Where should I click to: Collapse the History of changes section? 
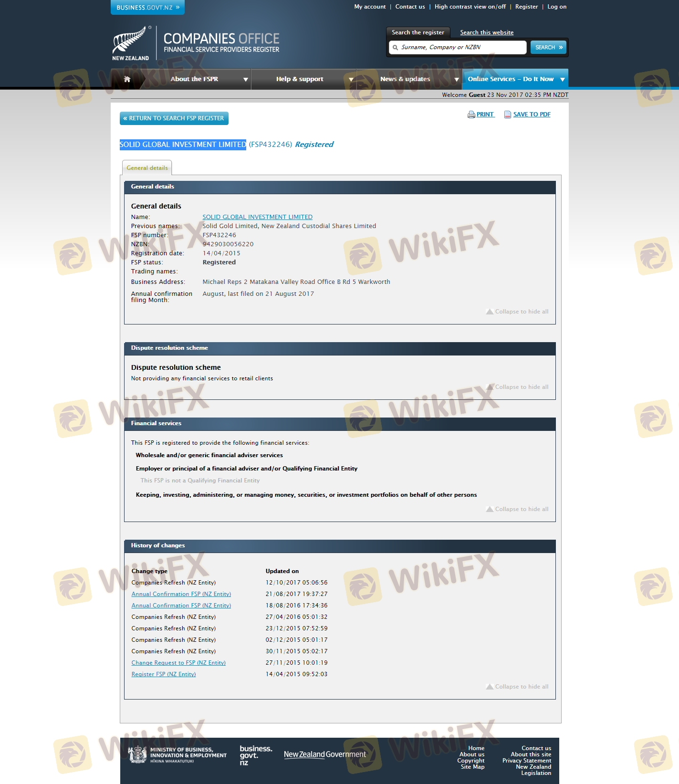pos(517,687)
